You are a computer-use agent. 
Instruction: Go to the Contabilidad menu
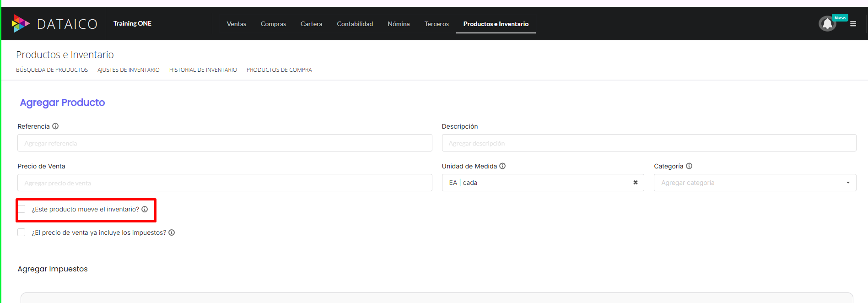tap(355, 24)
